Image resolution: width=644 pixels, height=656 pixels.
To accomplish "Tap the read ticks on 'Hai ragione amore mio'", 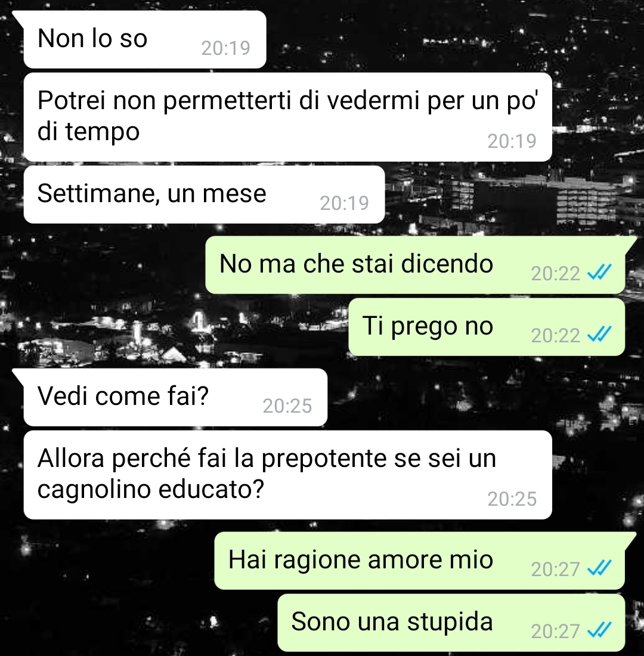I will coord(599,568).
